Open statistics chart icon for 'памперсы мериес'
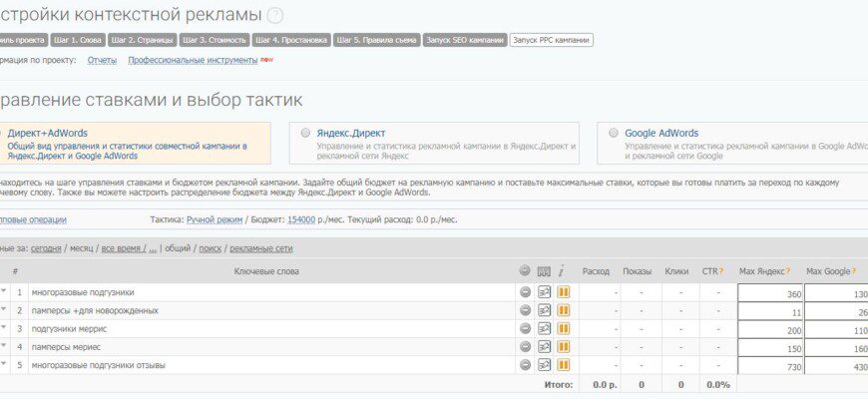868x399 pixels. coord(544,347)
